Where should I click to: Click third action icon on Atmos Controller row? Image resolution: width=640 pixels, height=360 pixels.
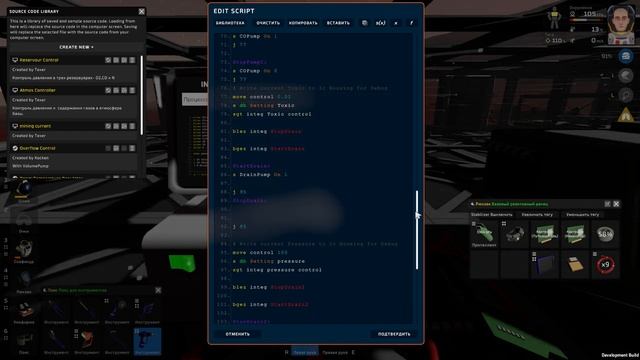tap(124, 90)
